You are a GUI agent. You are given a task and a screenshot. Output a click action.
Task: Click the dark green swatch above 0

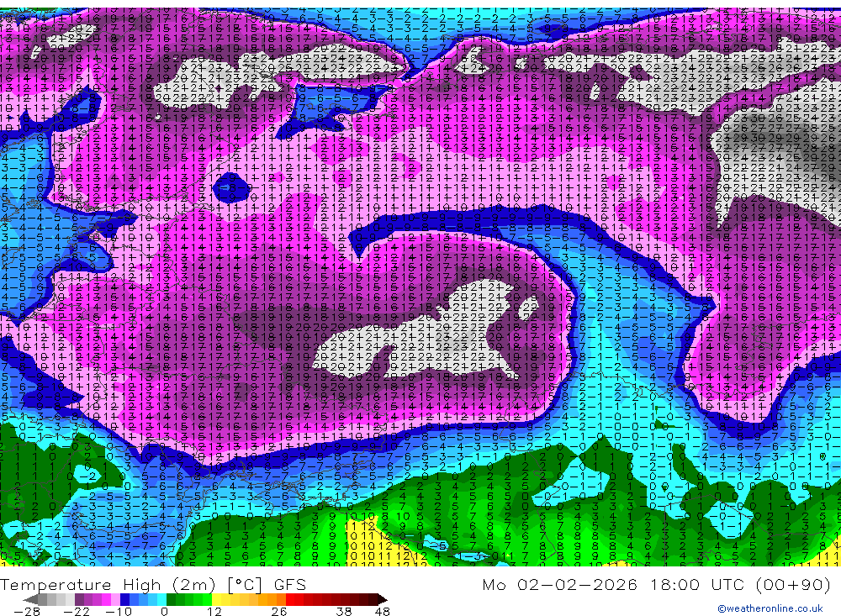171,599
